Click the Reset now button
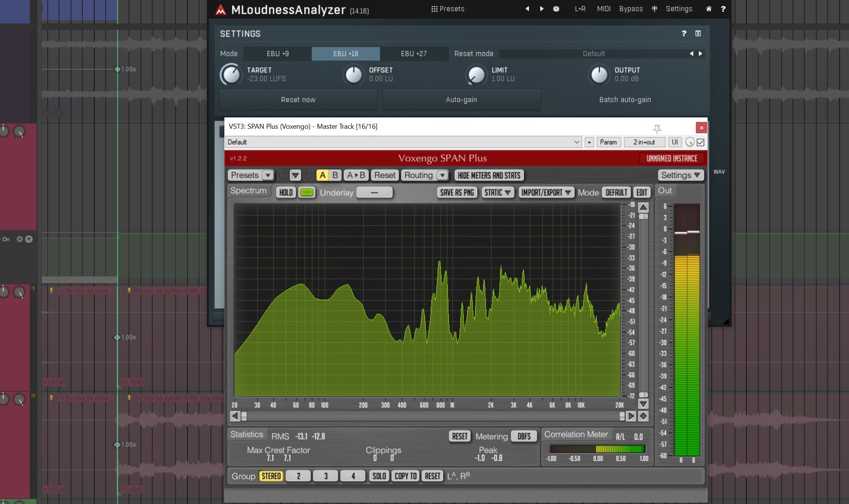 point(298,100)
